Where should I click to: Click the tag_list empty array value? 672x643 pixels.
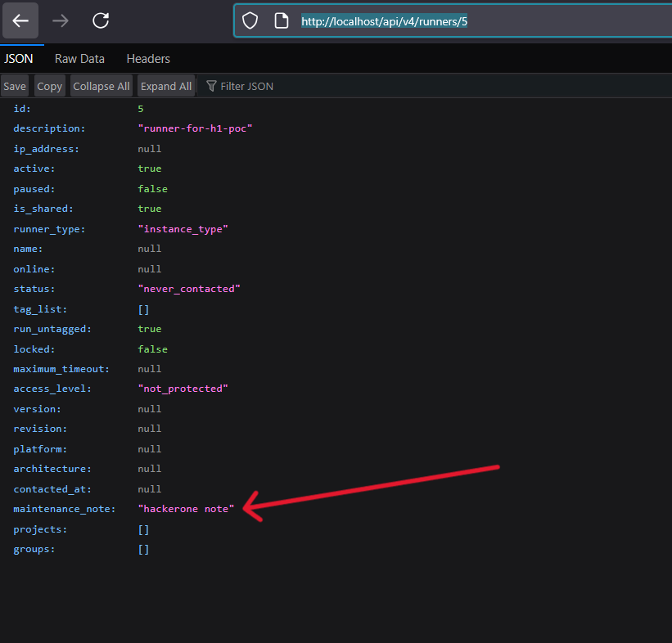143,309
